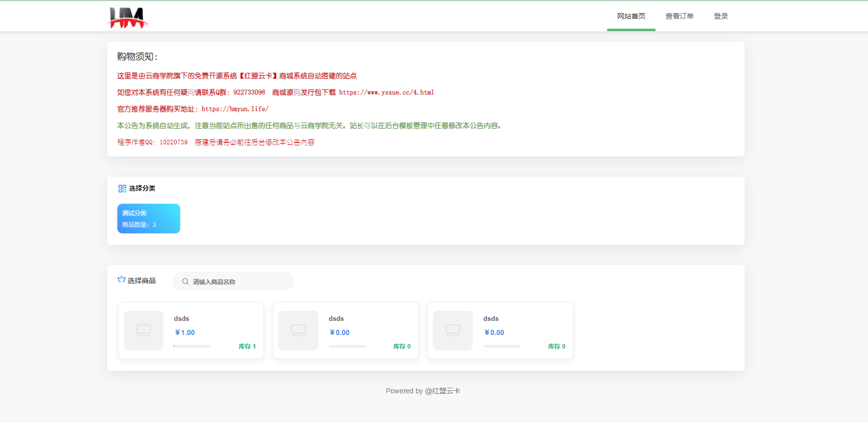Click the HM site logo

pyautogui.click(x=128, y=18)
